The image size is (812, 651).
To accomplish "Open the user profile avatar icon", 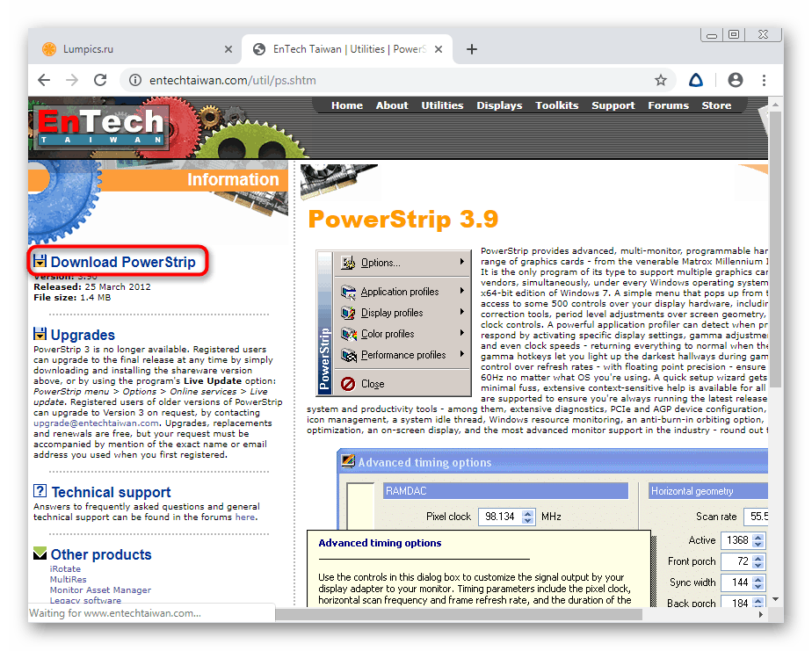I will click(736, 80).
